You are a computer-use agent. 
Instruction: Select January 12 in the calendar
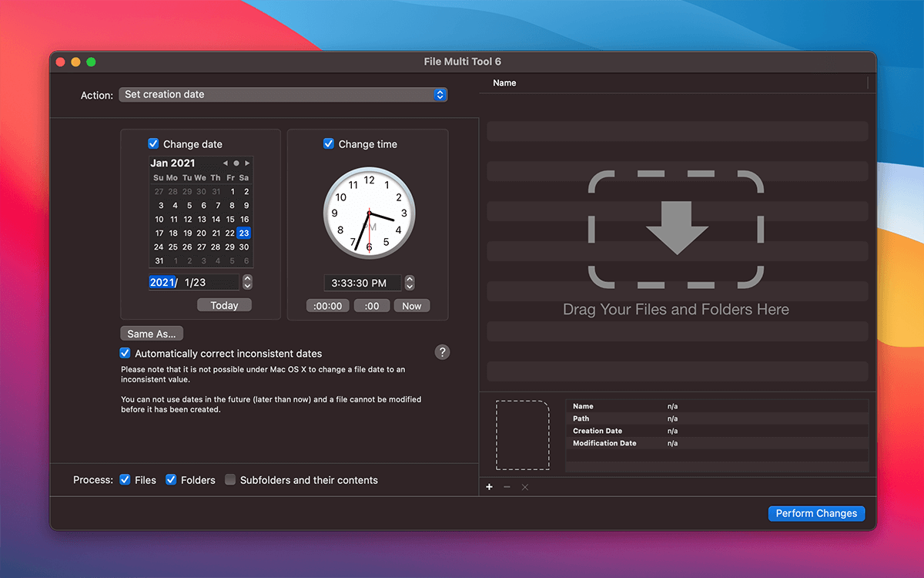click(x=188, y=219)
